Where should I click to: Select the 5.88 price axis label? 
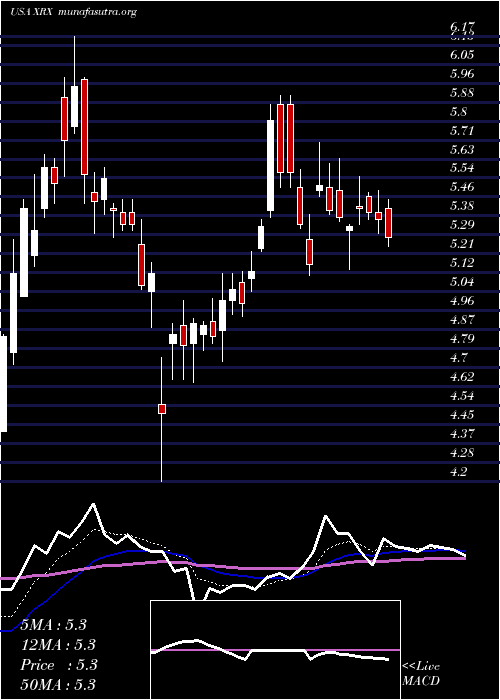(462, 93)
